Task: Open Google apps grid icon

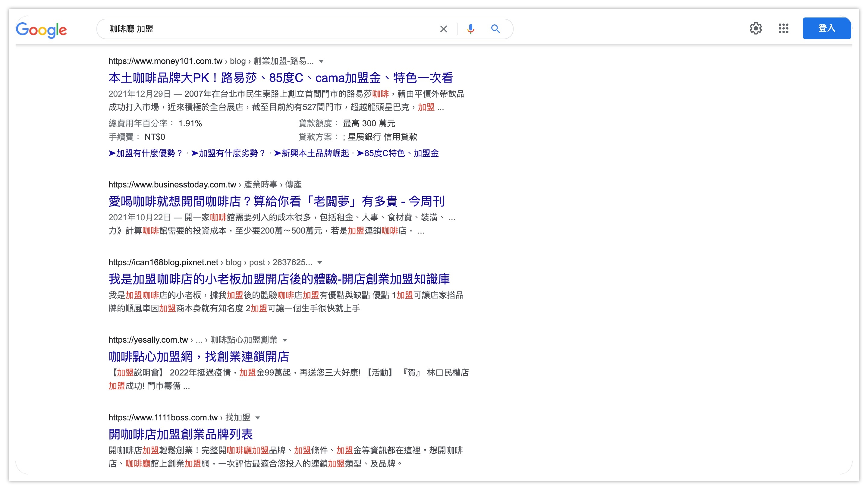Action: pos(783,28)
